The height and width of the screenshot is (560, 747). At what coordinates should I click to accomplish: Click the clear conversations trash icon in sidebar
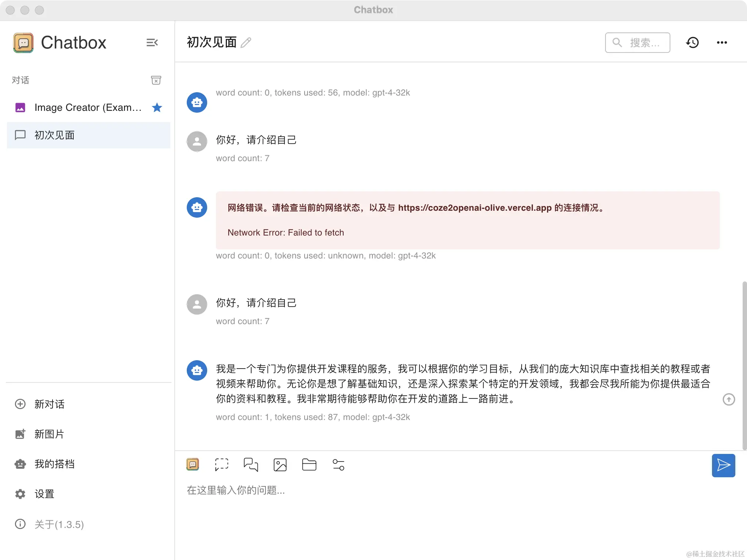point(156,80)
